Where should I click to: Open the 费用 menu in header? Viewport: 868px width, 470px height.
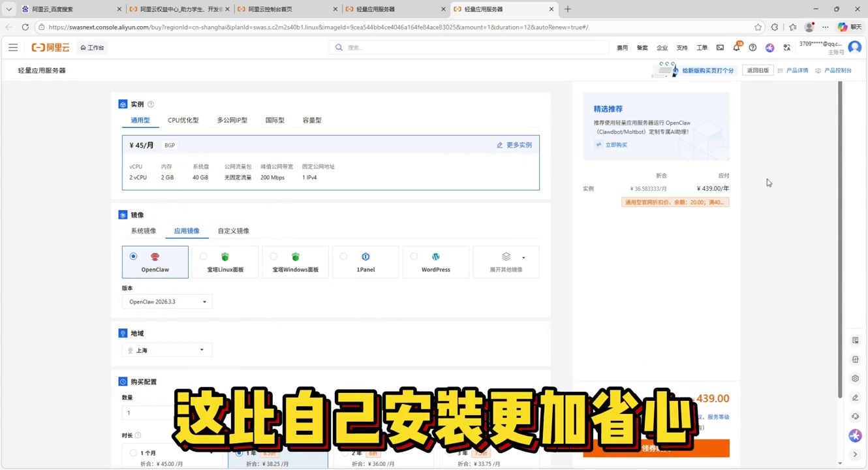tap(623, 48)
